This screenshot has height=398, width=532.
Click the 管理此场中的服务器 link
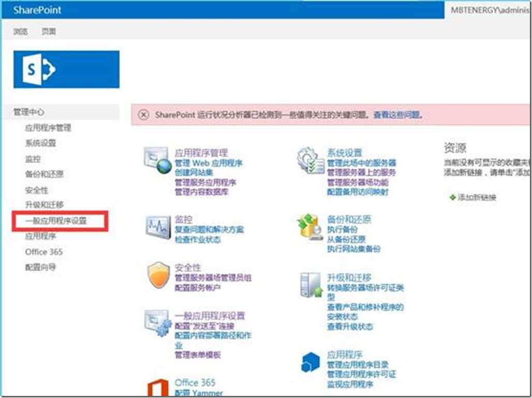(362, 163)
